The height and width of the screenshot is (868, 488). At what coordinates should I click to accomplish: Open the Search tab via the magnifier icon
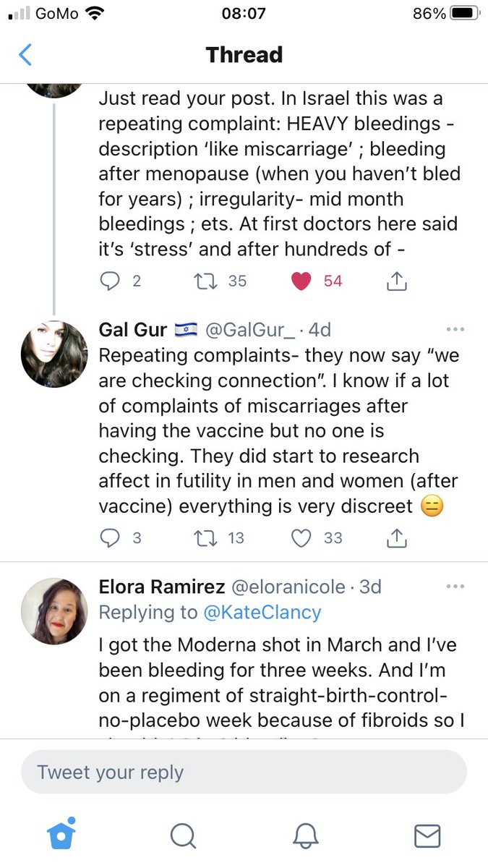point(183,836)
